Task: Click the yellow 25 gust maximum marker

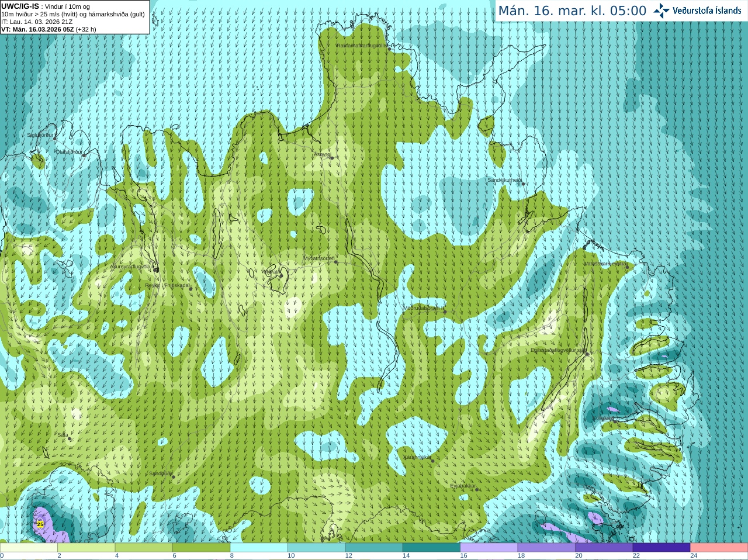Action: pos(40,524)
